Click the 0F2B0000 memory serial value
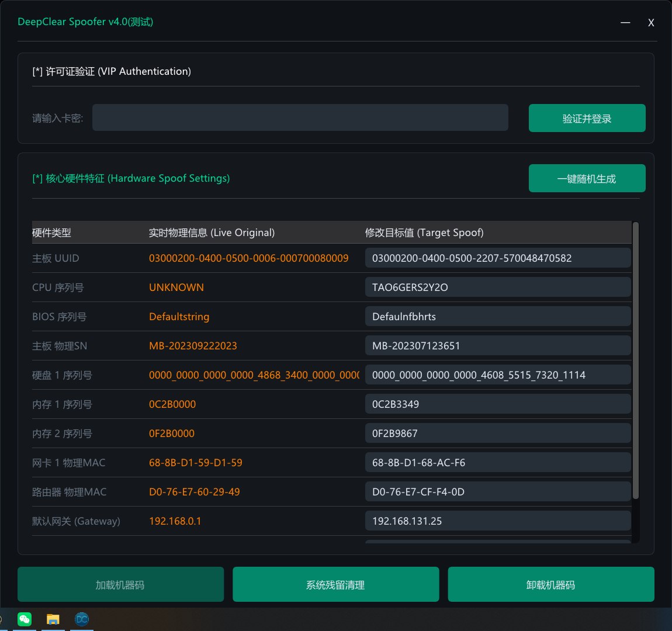672x631 pixels. [x=171, y=433]
